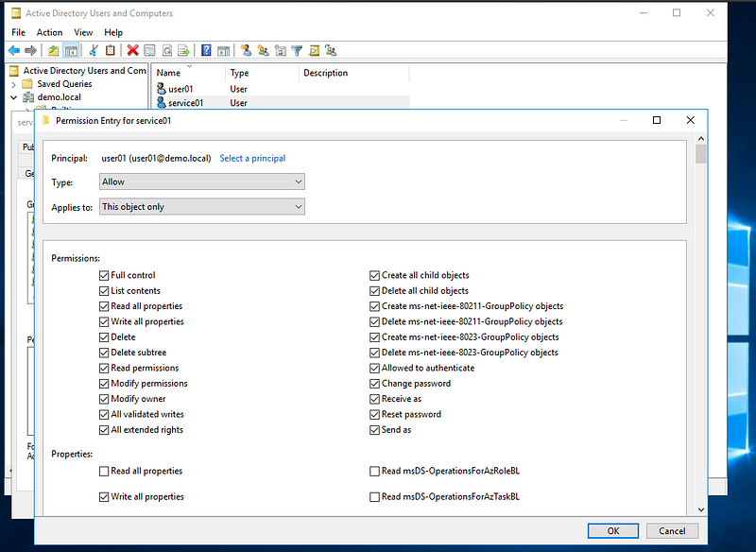Click the permission dialog's vertical scrollbar

tap(700, 331)
